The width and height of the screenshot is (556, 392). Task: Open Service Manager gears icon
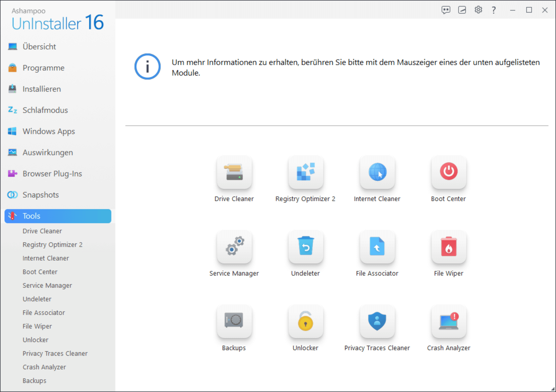coord(234,247)
